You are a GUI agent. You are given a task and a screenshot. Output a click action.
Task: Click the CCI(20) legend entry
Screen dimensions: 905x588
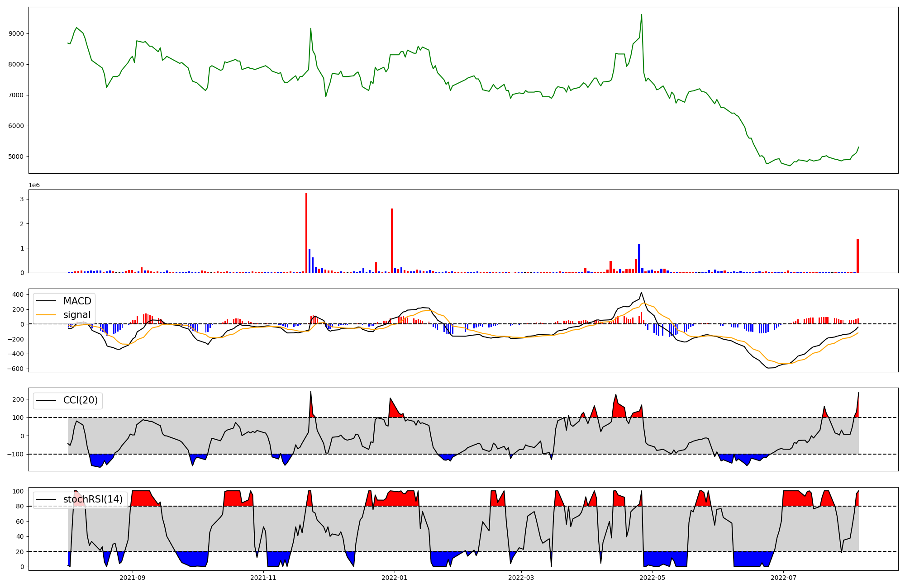(81, 401)
